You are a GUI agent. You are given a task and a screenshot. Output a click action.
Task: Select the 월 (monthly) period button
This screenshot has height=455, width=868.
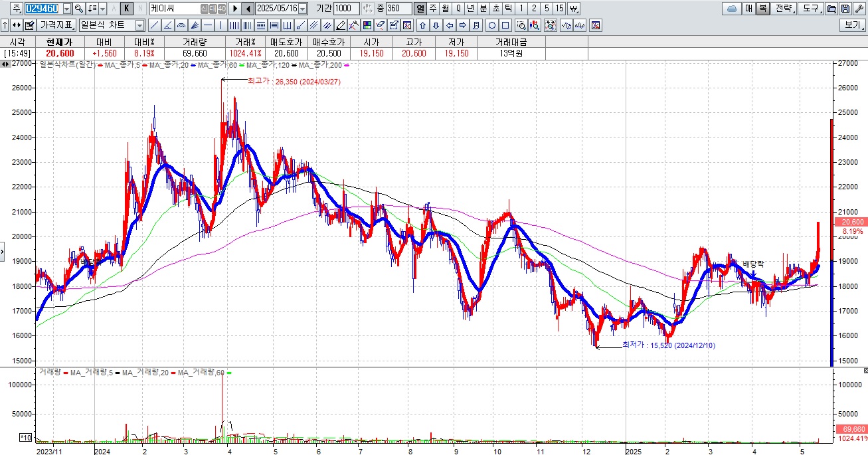click(446, 9)
